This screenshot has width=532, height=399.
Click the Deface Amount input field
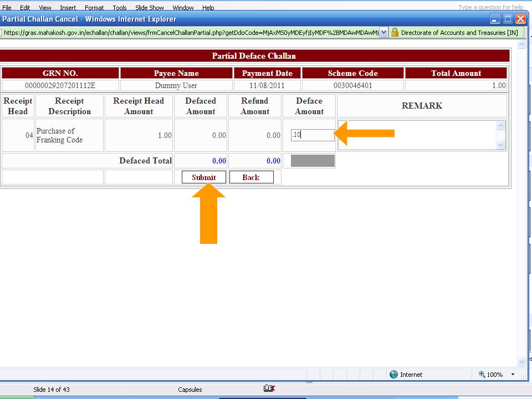pos(313,135)
